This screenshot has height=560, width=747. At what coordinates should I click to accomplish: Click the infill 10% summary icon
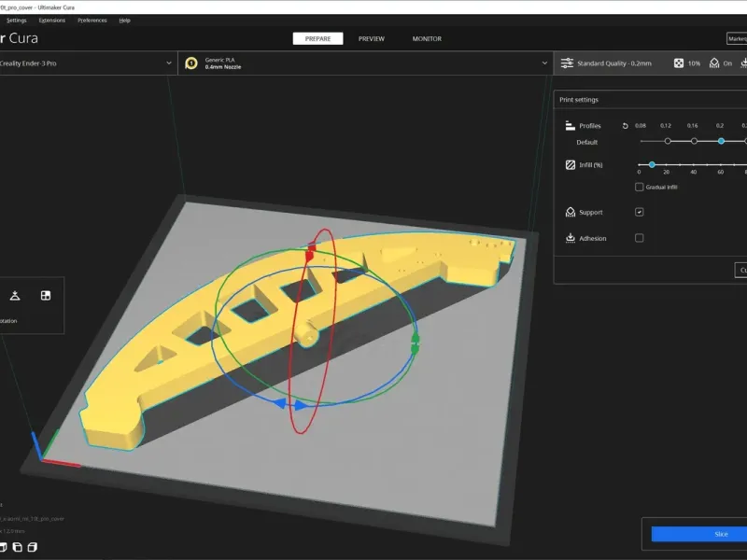point(679,63)
